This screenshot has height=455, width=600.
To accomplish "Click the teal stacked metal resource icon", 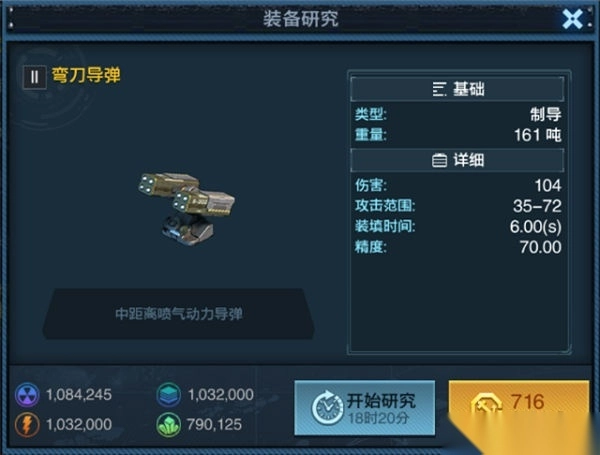I will pos(168,395).
